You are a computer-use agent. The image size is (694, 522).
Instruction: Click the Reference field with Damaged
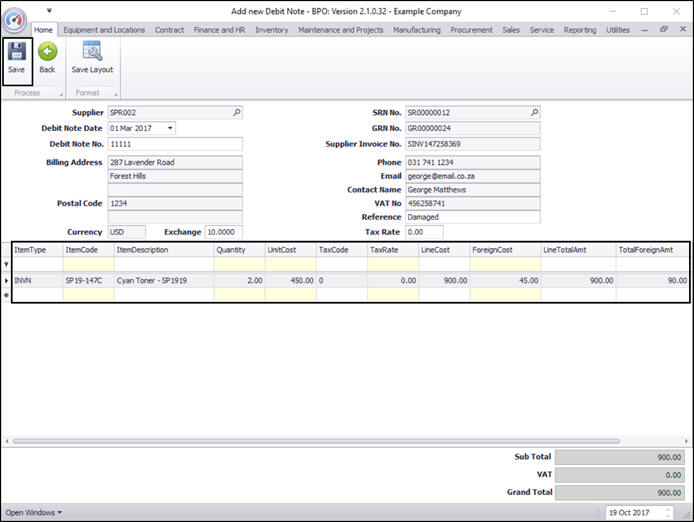pos(473,217)
